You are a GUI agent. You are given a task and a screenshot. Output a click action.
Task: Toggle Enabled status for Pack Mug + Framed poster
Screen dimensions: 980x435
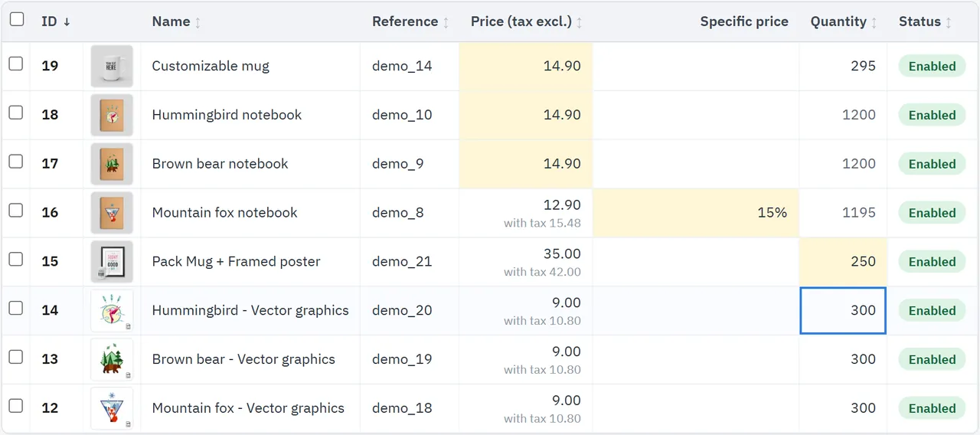point(932,262)
